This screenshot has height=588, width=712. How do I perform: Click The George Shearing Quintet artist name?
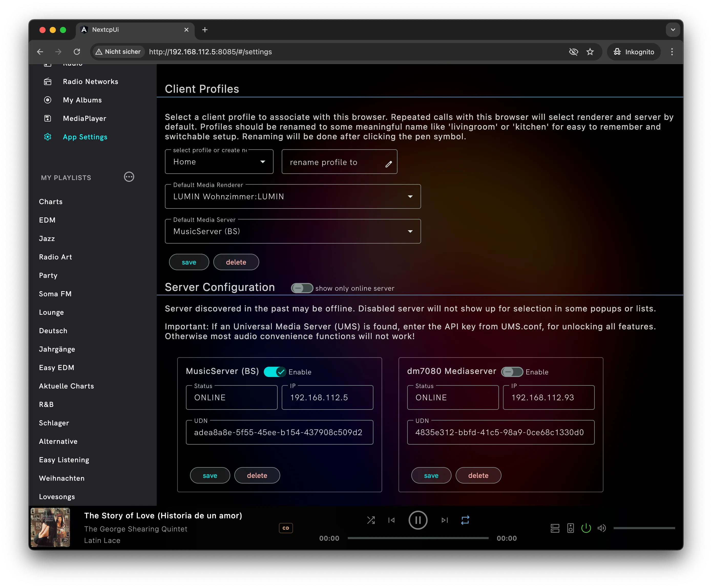click(135, 529)
